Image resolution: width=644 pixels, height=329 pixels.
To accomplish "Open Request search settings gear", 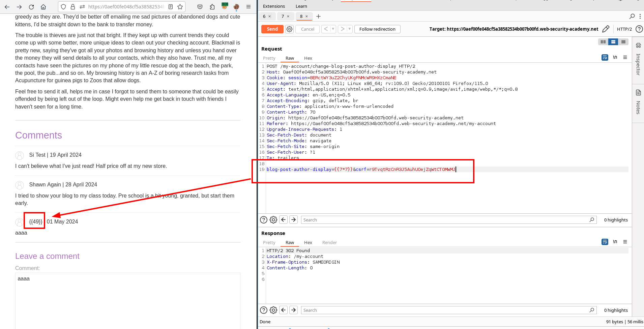I will 273,220.
